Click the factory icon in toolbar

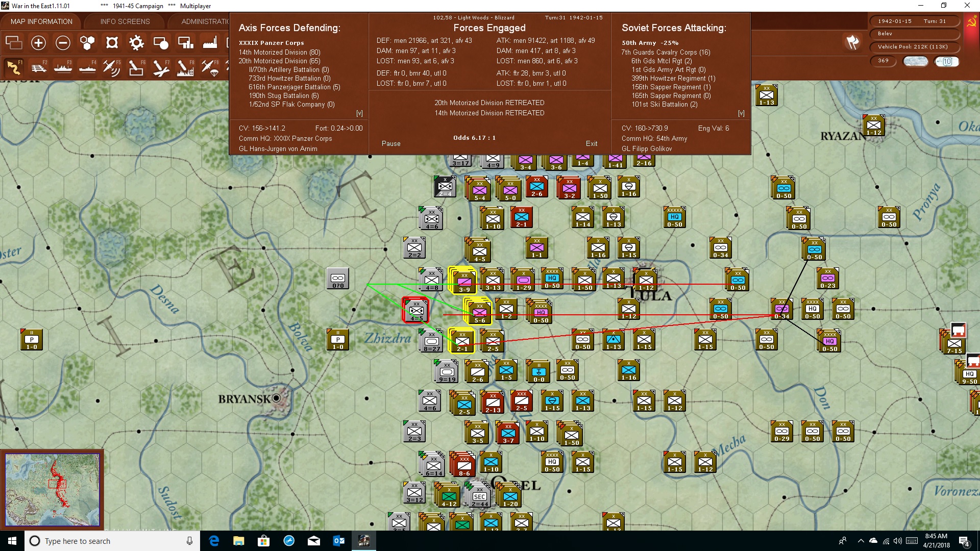210,43
